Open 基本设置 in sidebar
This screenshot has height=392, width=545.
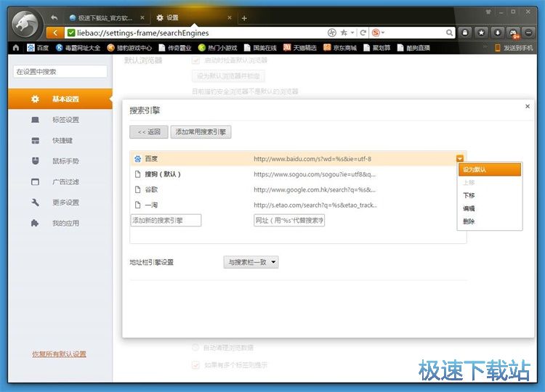(60, 99)
